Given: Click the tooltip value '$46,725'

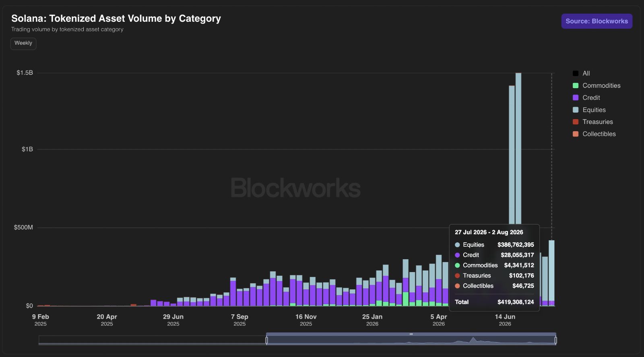Looking at the screenshot, I should pos(523,286).
